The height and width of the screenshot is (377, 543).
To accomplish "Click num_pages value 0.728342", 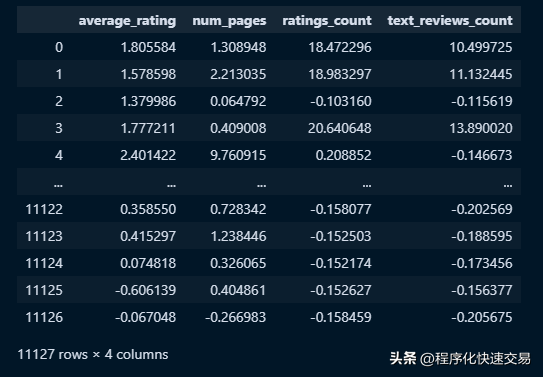I will pos(238,209).
